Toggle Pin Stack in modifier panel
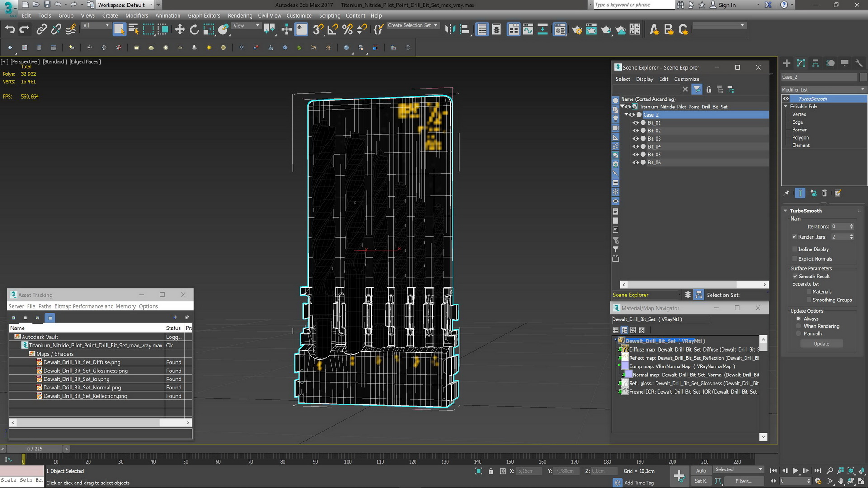The height and width of the screenshot is (488, 868). click(x=787, y=193)
